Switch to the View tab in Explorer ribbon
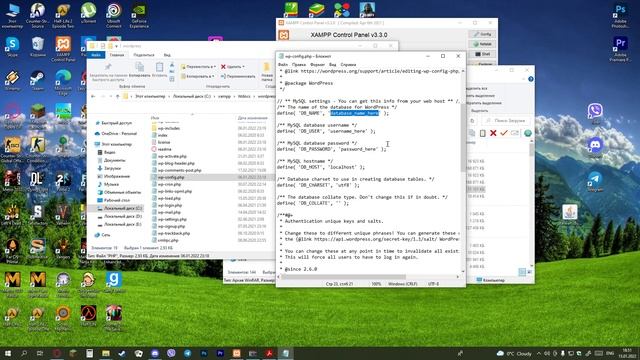The width and height of the screenshot is (640, 360). [167, 55]
